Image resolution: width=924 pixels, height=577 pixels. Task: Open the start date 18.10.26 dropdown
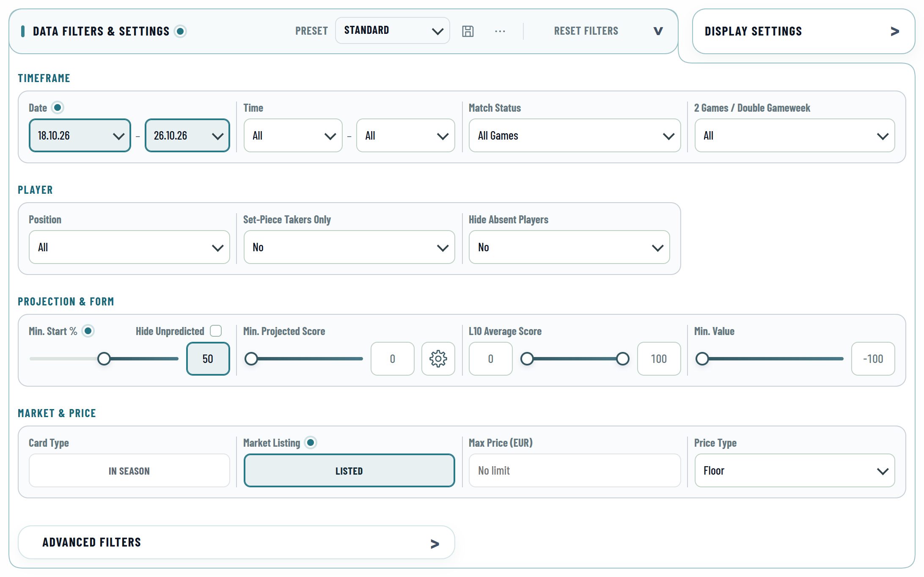point(80,135)
